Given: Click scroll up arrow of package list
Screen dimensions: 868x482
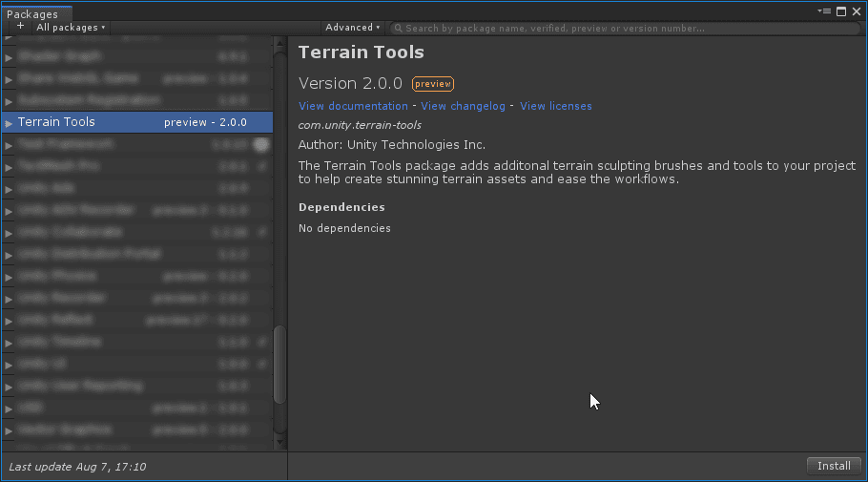Looking at the screenshot, I should coord(279,43).
